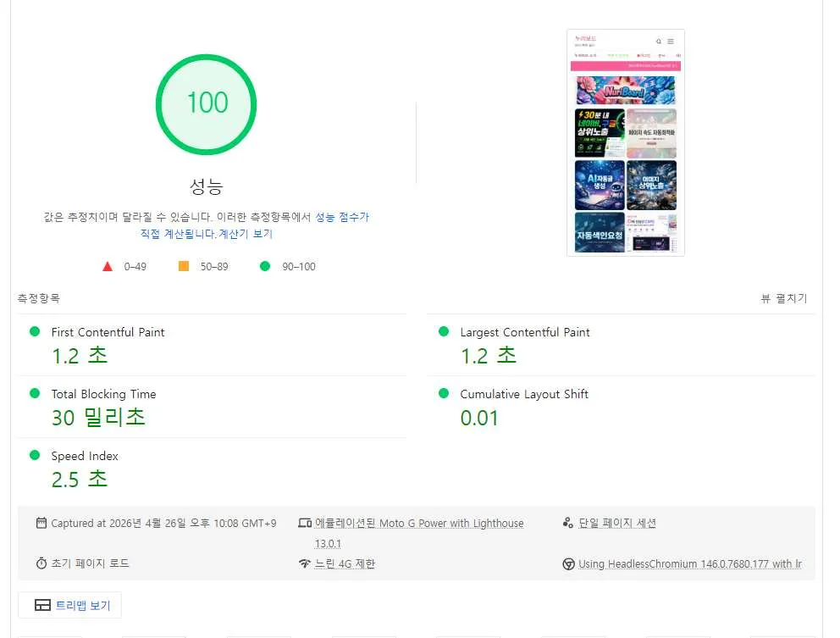Expand metrics using 뷰 펼치기
840x638 pixels.
(784, 298)
